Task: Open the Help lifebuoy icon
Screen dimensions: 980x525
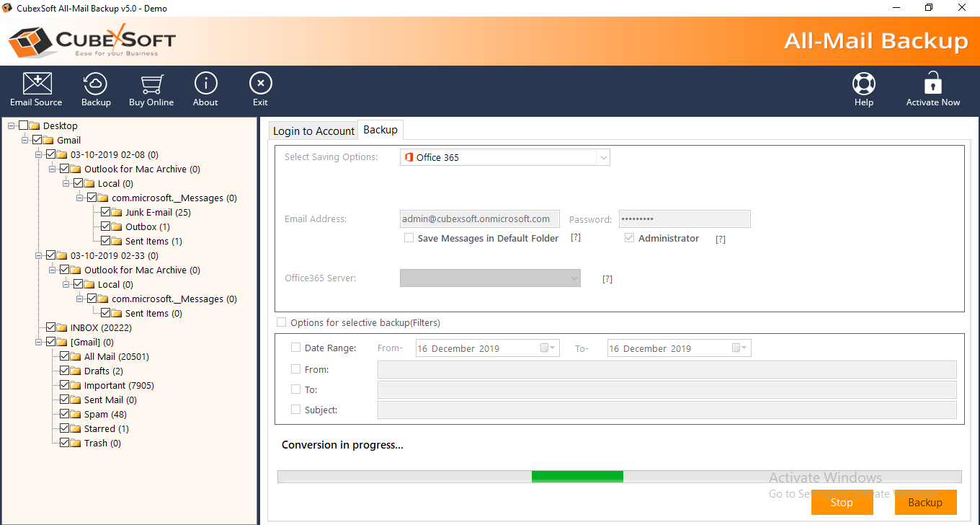Action: pyautogui.click(x=863, y=84)
